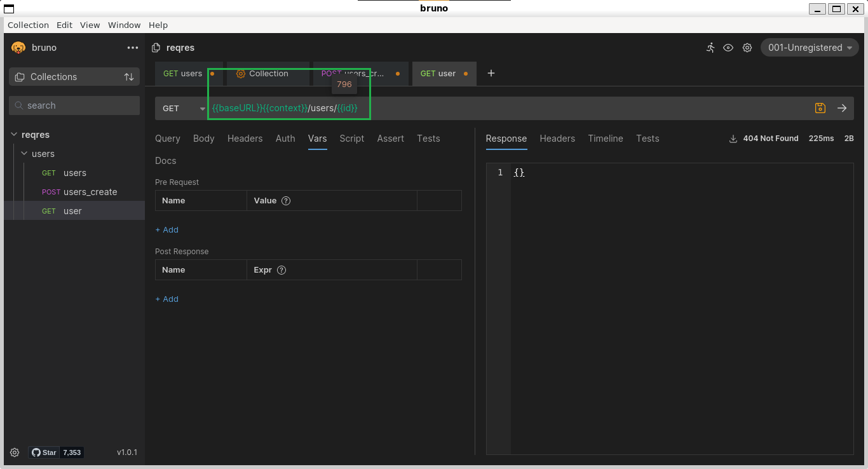Download the response via the download icon
This screenshot has height=469, width=868.
coord(733,138)
